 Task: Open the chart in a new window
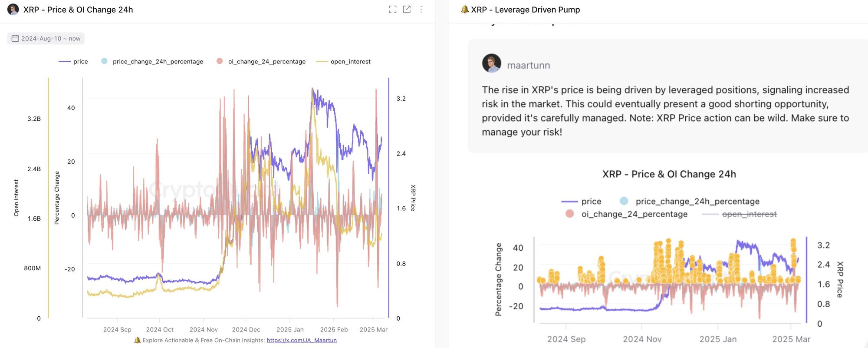(407, 10)
